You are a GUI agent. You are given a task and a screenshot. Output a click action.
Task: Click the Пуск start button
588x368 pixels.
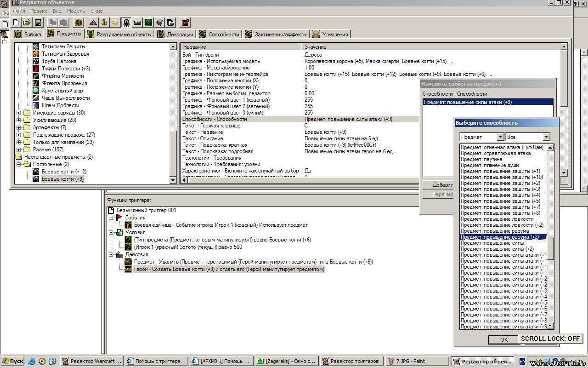pyautogui.click(x=12, y=361)
